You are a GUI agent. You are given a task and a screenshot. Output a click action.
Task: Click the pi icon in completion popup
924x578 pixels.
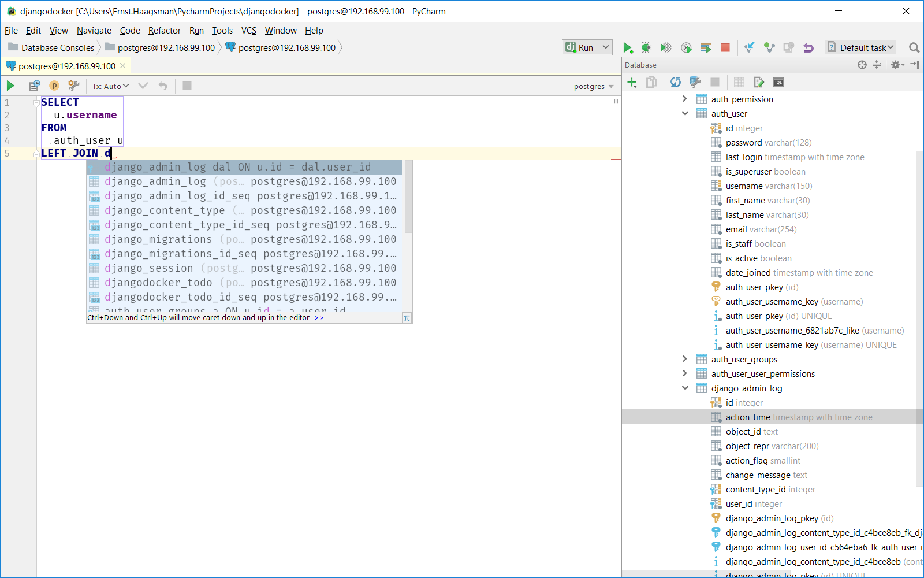[x=407, y=318]
